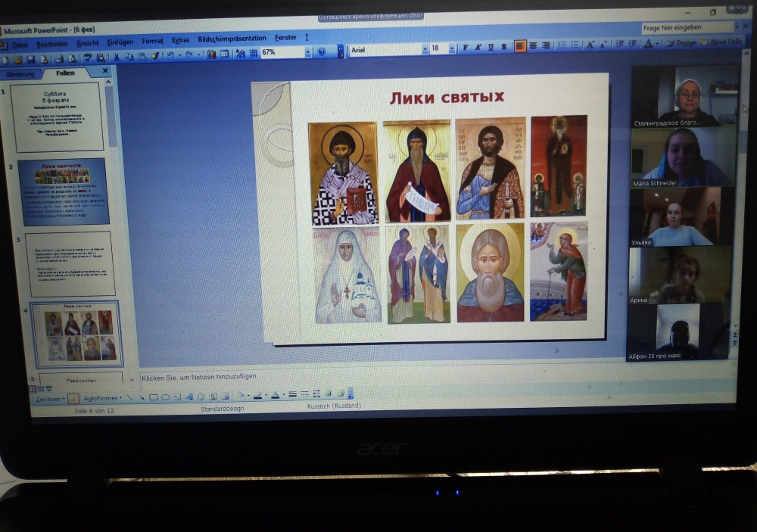Image resolution: width=757 pixels, height=532 pixels.
Task: Open the Zeichnen drawing menu
Action: [50, 400]
